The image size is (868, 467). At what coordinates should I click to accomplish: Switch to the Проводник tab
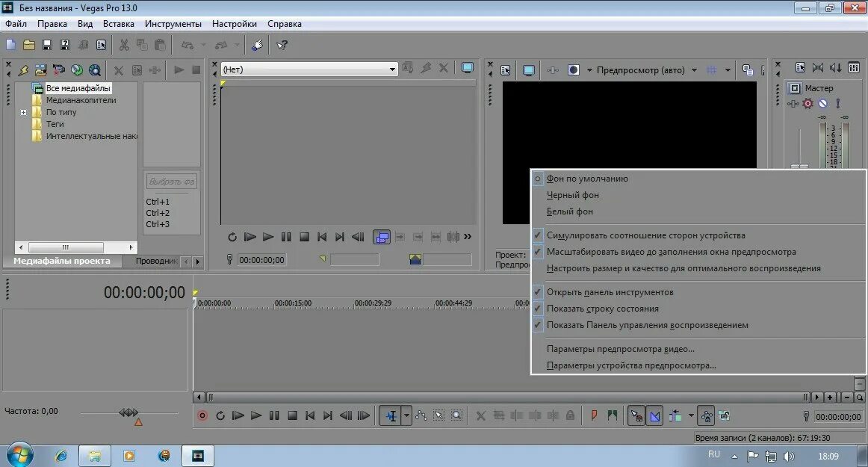156,261
